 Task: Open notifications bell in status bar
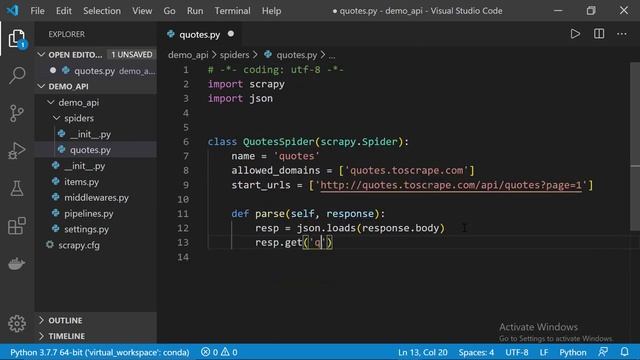click(624, 352)
